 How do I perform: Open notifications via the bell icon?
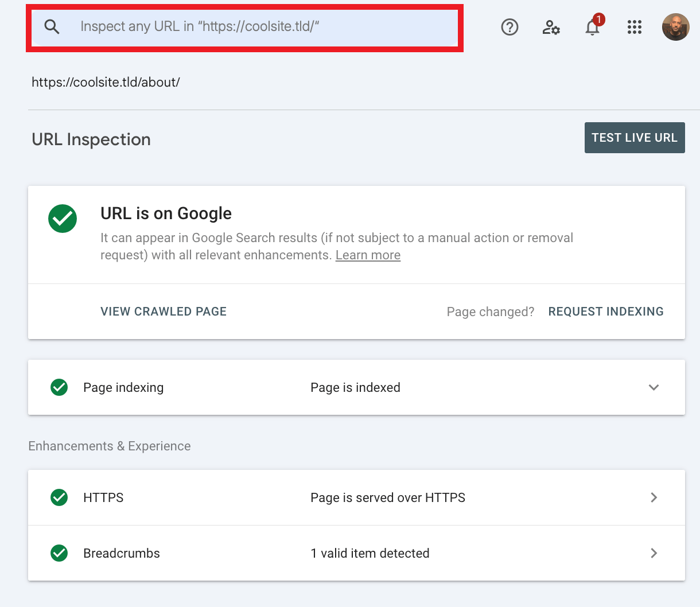point(592,28)
